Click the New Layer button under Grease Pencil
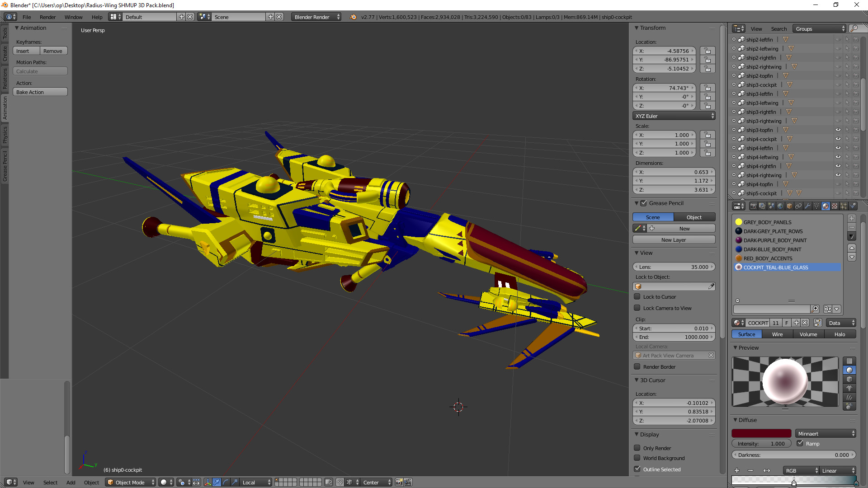This screenshot has width=868, height=488. click(x=674, y=239)
